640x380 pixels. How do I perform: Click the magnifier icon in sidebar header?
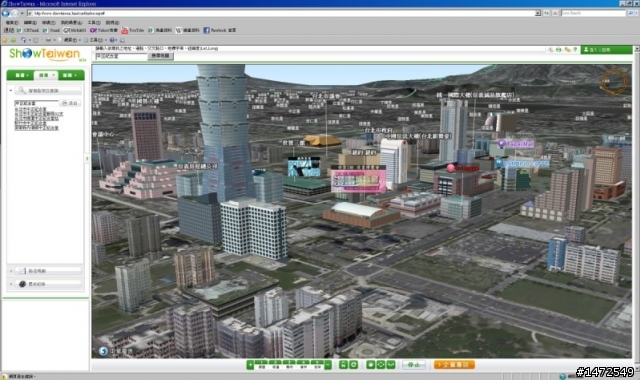coord(22,90)
